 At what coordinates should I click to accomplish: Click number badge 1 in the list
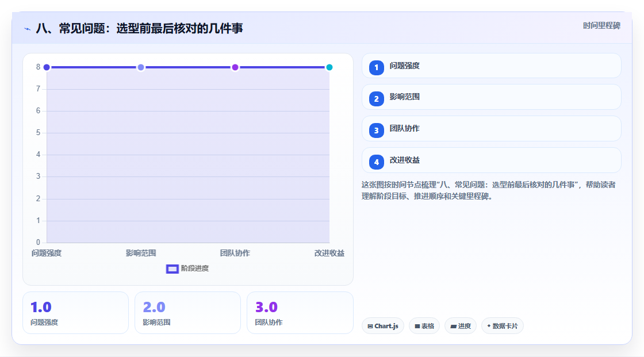(x=376, y=67)
